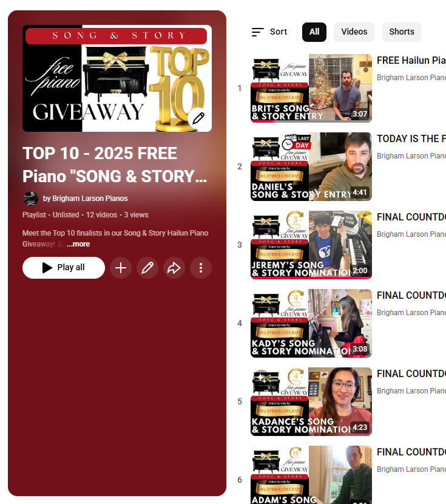The height and width of the screenshot is (504, 446).
Task: Edit the playlist cover thumbnail pencil
Action: click(198, 118)
